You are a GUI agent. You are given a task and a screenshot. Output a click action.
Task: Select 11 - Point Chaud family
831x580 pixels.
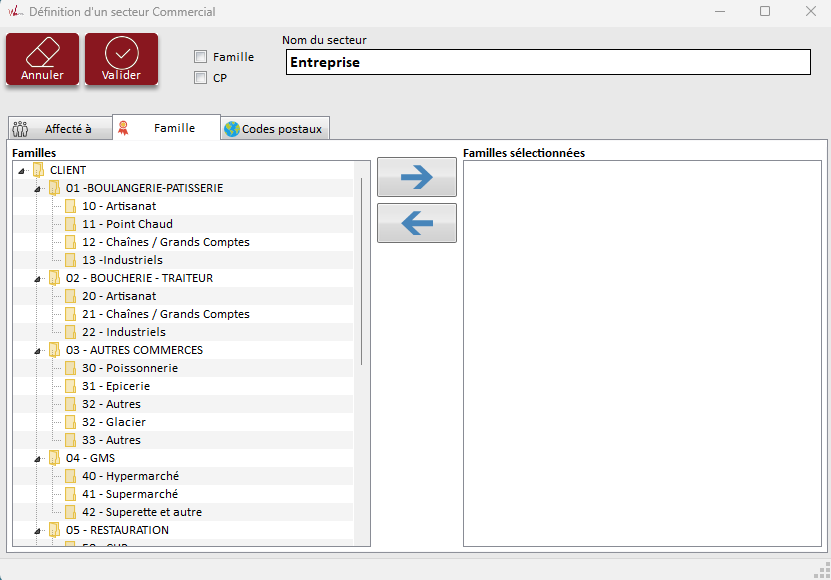click(x=127, y=224)
